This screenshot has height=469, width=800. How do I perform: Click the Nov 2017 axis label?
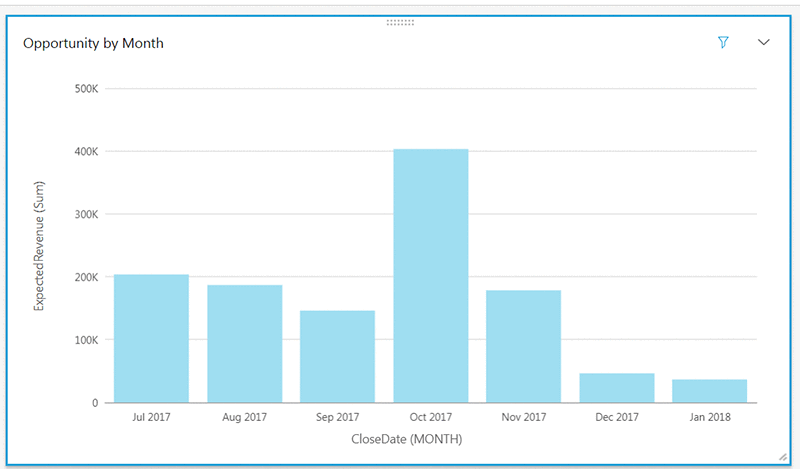point(523,417)
